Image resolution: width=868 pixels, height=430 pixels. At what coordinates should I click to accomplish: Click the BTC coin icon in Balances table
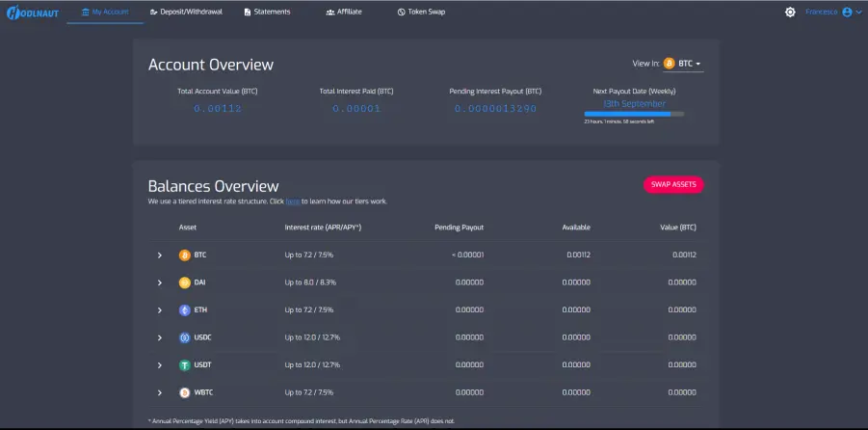click(x=184, y=255)
